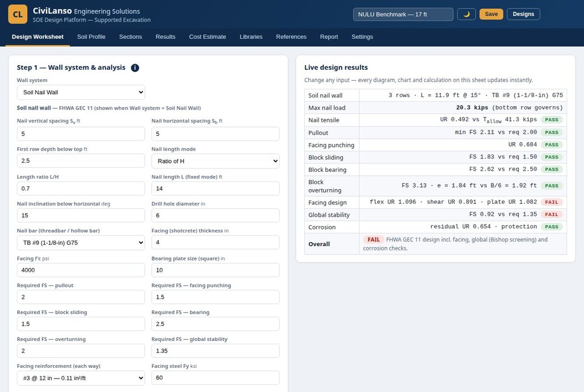The height and width of the screenshot is (392, 584).
Task: Click the 'Live design results' heading
Action: [x=336, y=67]
